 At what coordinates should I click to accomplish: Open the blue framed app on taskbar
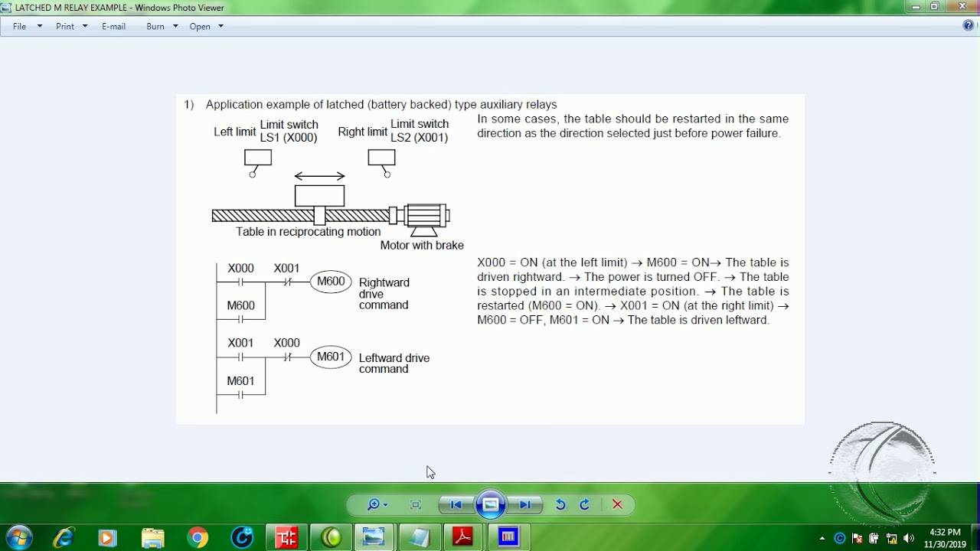pos(508,538)
